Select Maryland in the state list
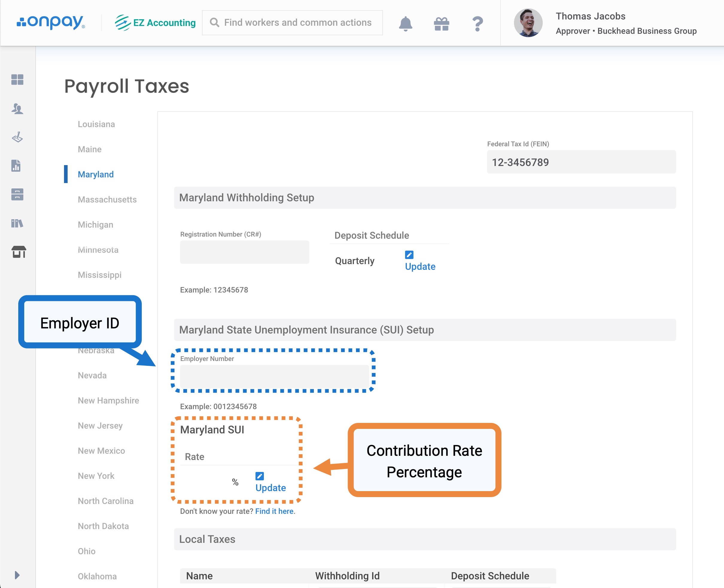 [x=95, y=174]
